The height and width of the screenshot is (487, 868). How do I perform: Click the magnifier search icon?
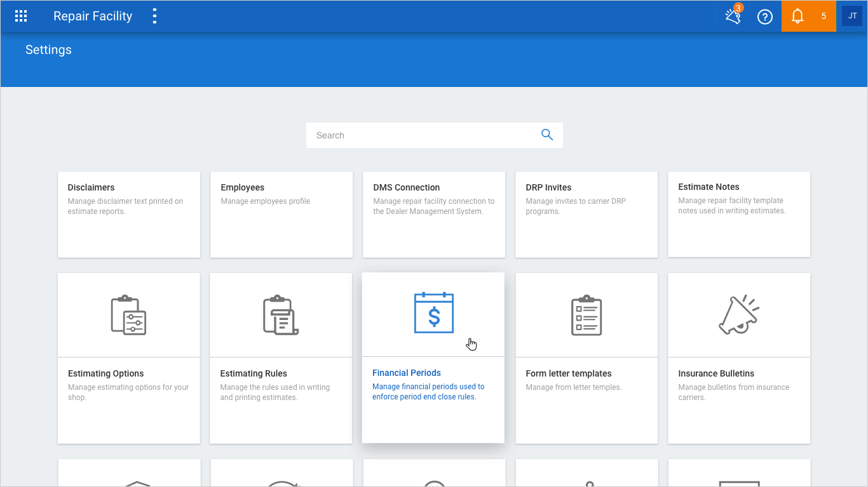pos(546,135)
